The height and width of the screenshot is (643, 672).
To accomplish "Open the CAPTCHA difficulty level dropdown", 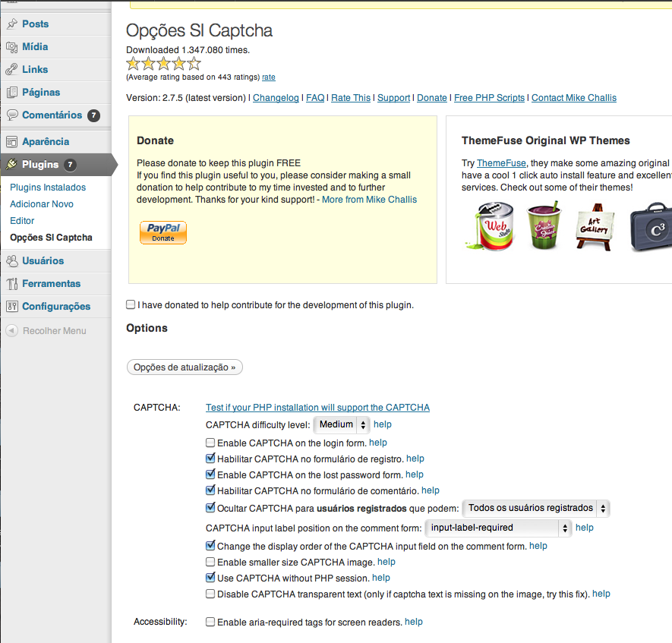I will [342, 424].
